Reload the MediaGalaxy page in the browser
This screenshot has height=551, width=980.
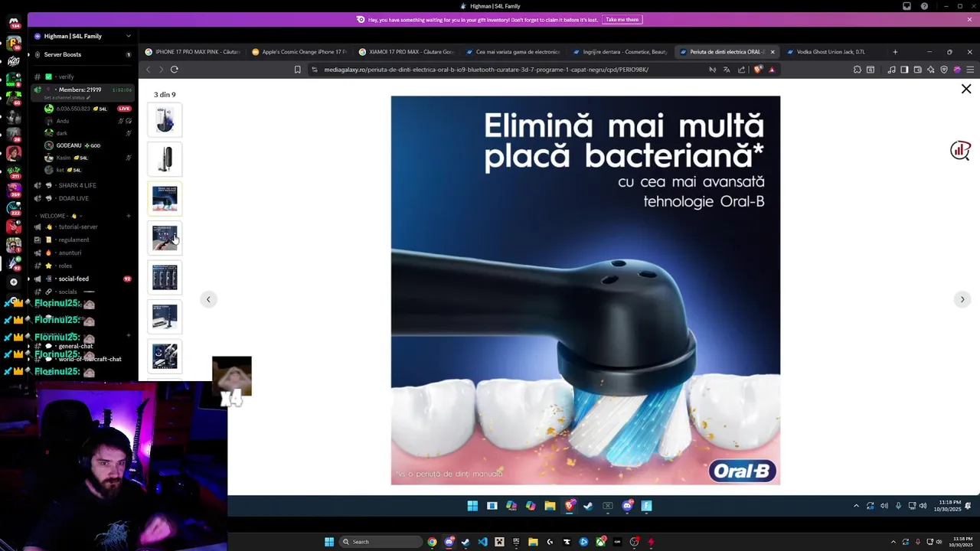click(x=175, y=70)
